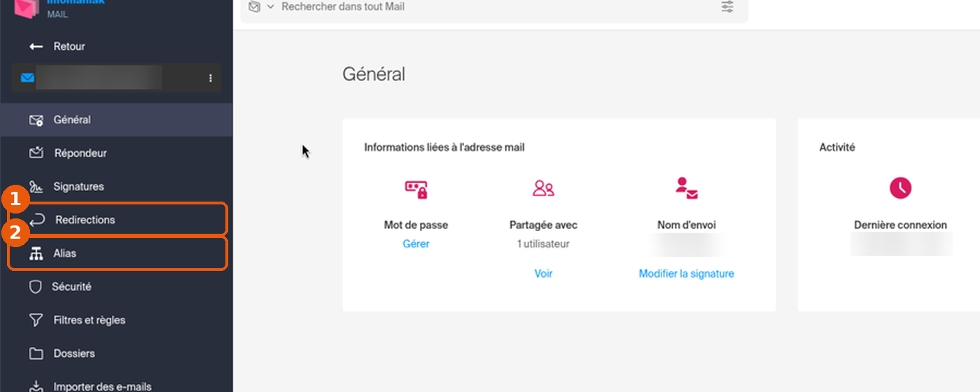Screen dimensions: 980x392
Task: Click the Mot de passe lock icon
Action: 416,188
